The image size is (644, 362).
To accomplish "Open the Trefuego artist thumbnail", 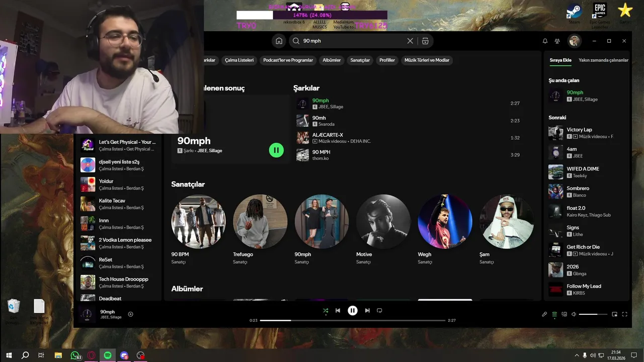I will [x=260, y=222].
